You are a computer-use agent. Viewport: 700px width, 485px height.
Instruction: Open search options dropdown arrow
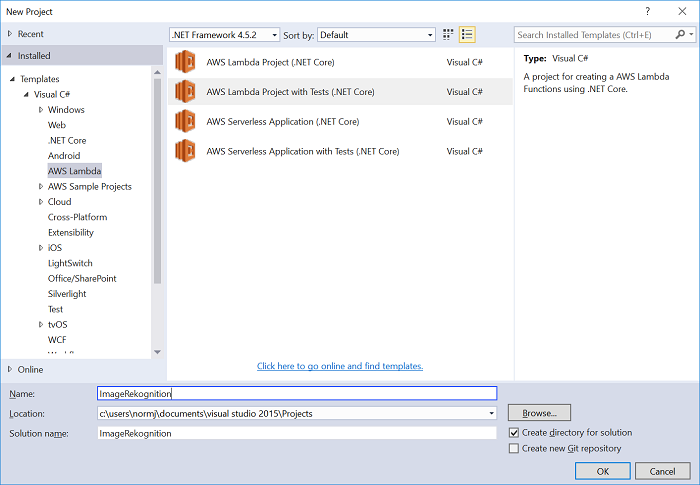(x=691, y=34)
